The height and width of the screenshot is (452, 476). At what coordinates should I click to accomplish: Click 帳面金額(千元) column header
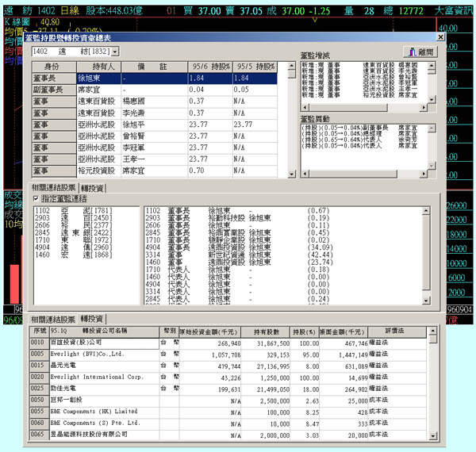(344, 332)
